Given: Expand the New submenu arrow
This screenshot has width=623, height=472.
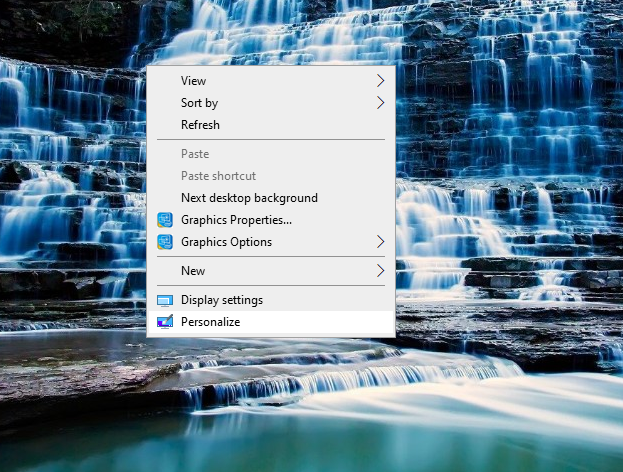Looking at the screenshot, I should (380, 271).
